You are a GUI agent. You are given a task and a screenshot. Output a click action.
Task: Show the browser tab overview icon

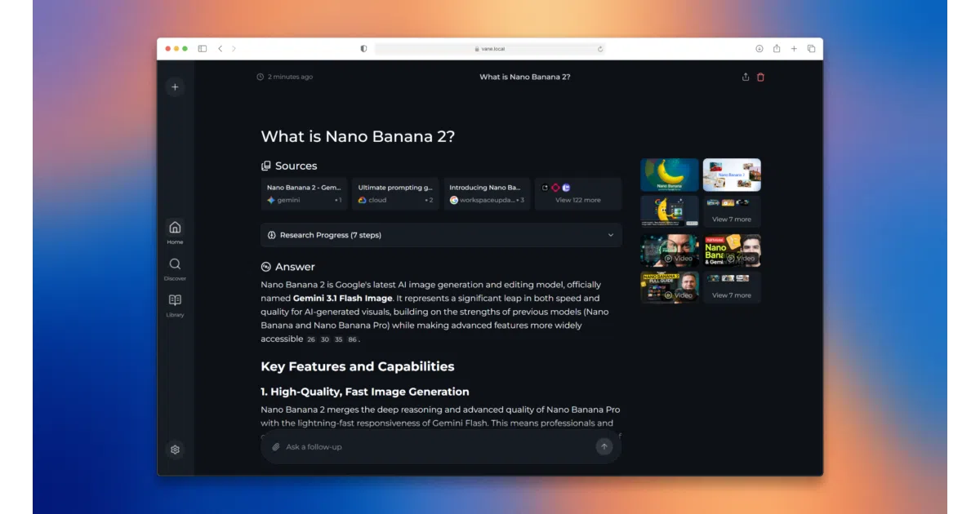[811, 49]
